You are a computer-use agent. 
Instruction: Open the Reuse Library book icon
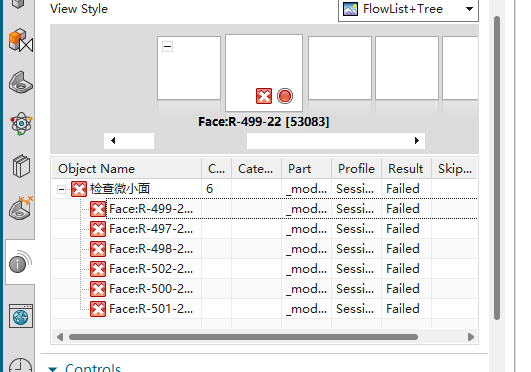coord(21,166)
